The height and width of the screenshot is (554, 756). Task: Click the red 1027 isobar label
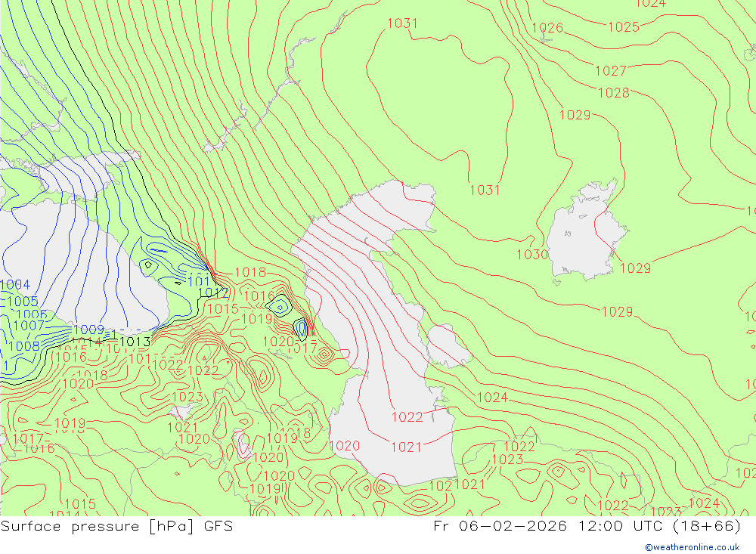point(610,71)
